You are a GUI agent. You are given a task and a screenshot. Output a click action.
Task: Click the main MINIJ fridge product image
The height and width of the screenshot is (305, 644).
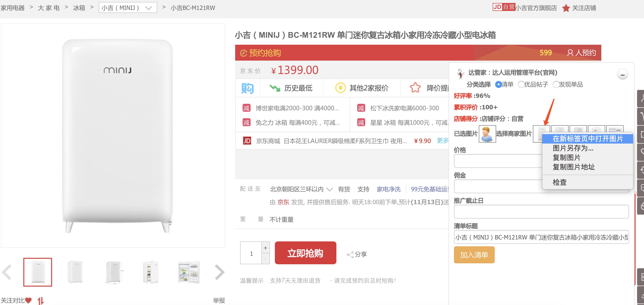pyautogui.click(x=117, y=135)
